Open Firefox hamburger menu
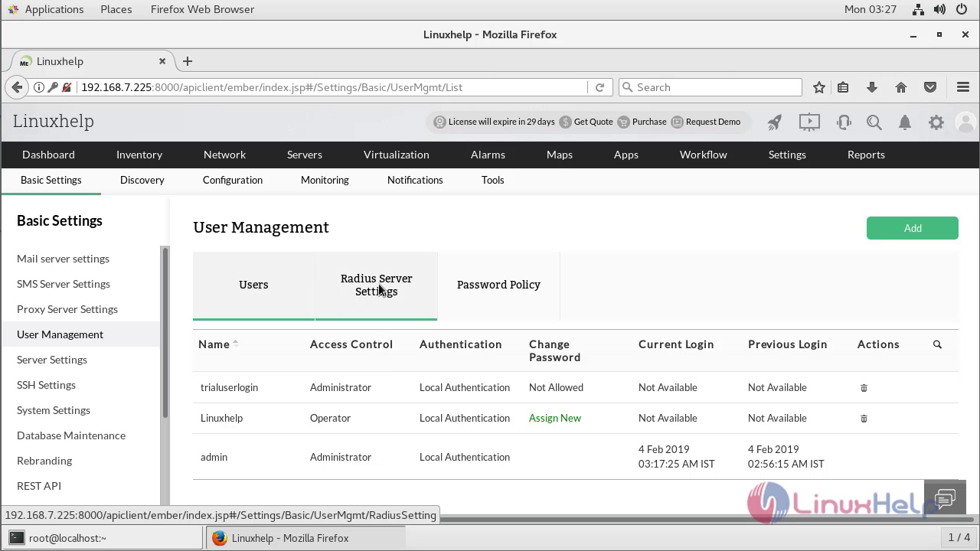 [x=963, y=87]
